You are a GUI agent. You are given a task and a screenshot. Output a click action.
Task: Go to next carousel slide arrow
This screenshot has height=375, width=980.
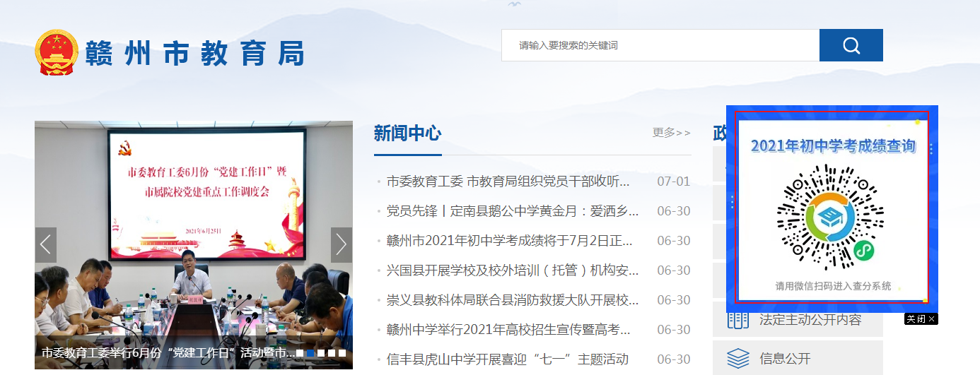[x=342, y=245]
